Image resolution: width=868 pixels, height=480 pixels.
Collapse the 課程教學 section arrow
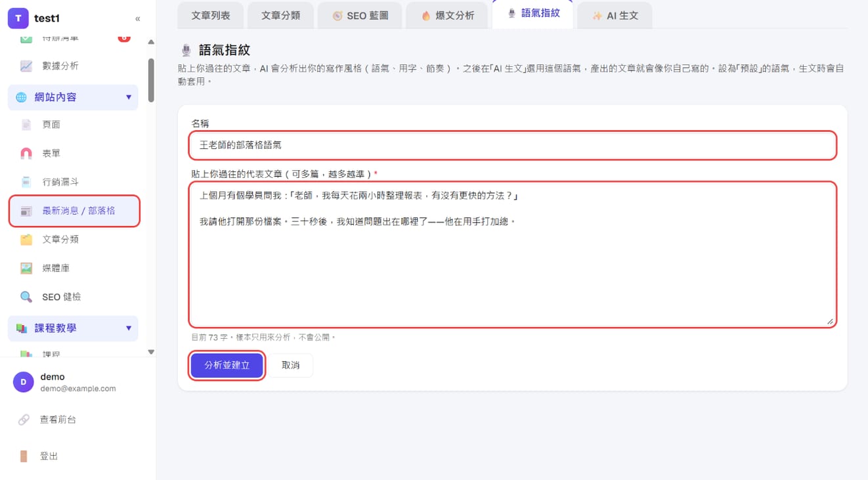pyautogui.click(x=129, y=328)
